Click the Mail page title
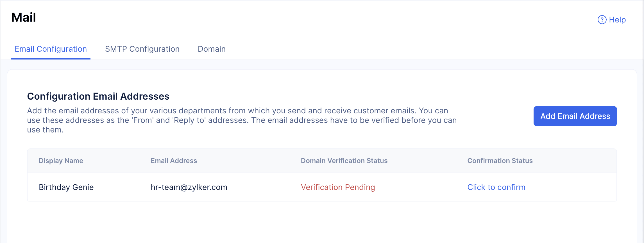The width and height of the screenshot is (644, 243). 24,17
